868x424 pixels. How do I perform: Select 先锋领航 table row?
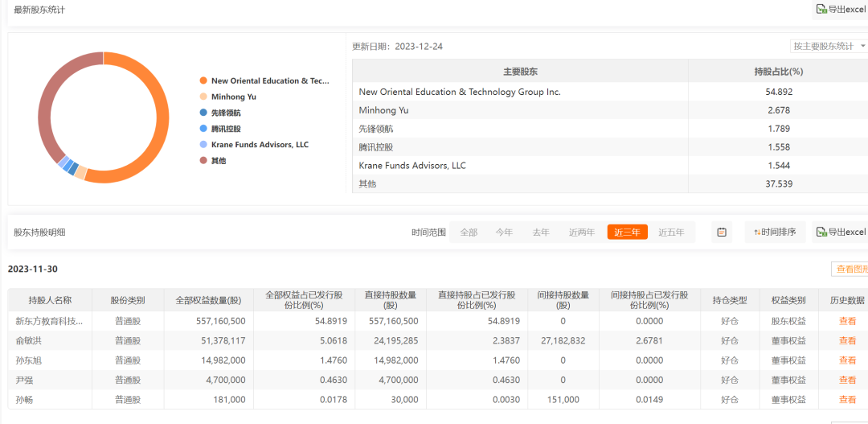[610, 129]
